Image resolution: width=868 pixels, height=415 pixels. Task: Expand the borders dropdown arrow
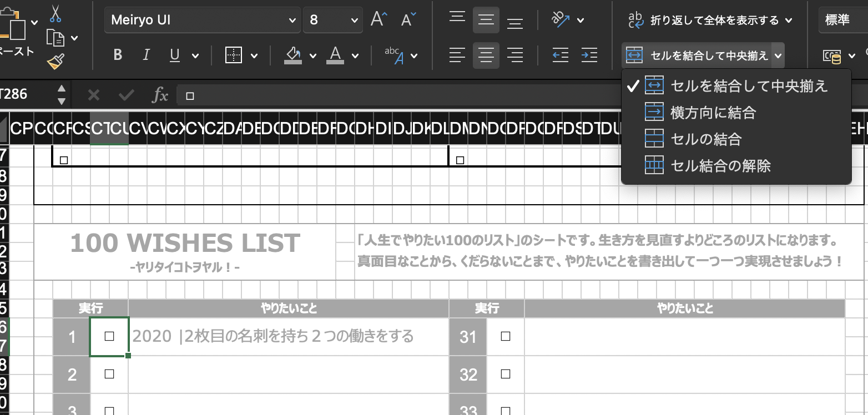tap(254, 55)
